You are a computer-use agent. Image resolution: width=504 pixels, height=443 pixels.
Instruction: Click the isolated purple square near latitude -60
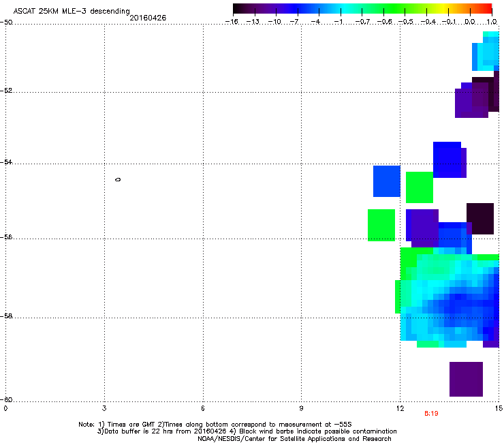tap(466, 380)
